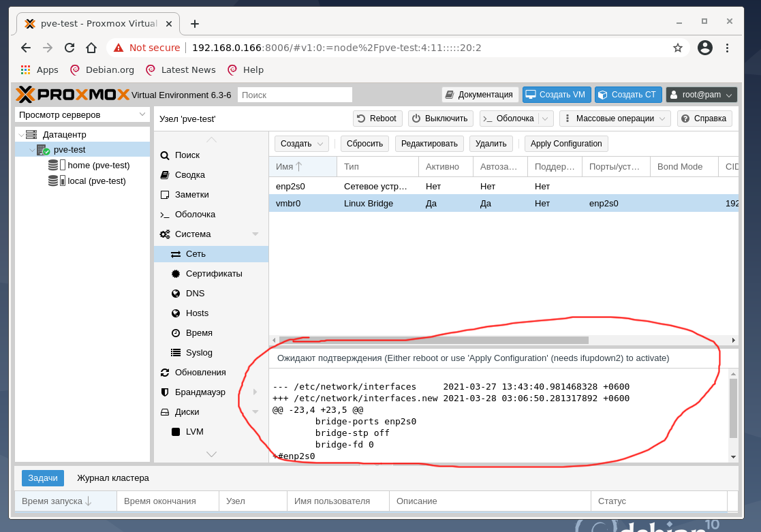Image resolution: width=761 pixels, height=532 pixels.
Task: Select the enp2s0 interface row
Action: [503, 187]
